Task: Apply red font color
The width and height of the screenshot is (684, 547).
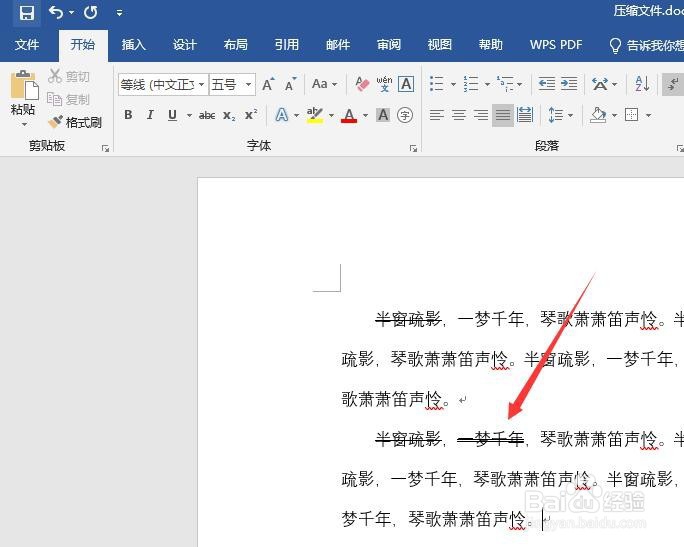Action: click(349, 115)
